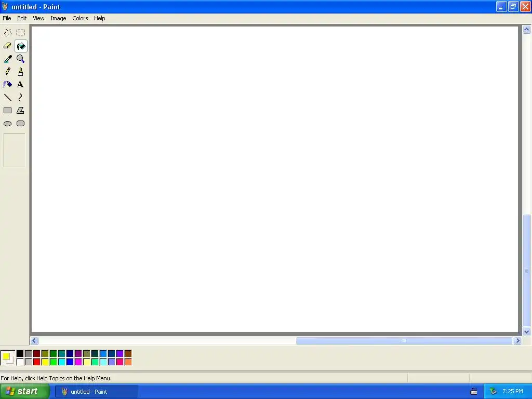The image size is (532, 399).
Task: Select the Brush tool
Action: point(21,72)
